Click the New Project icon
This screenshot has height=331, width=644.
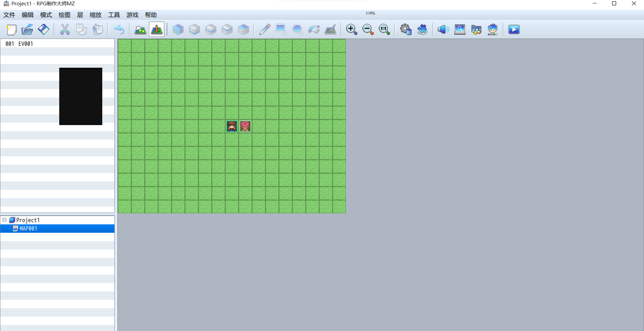click(x=11, y=30)
